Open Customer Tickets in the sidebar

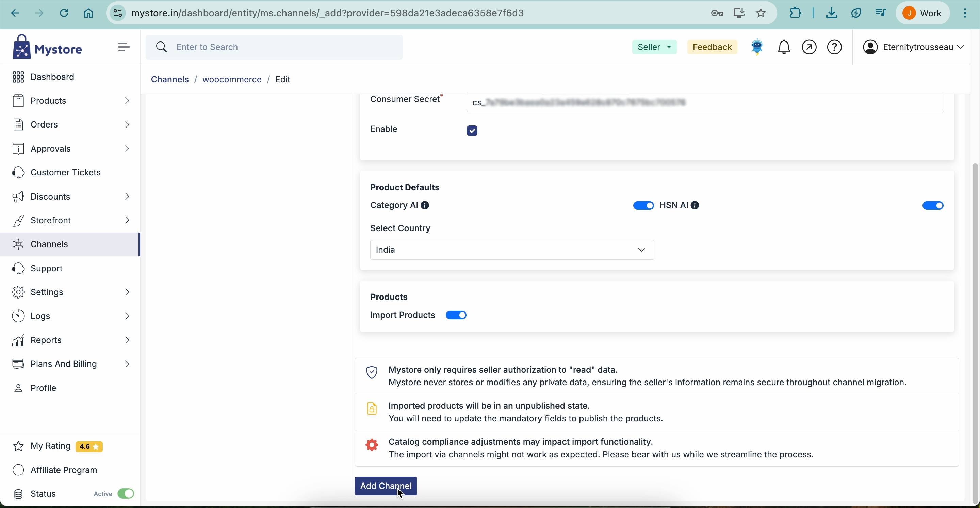[65, 173]
